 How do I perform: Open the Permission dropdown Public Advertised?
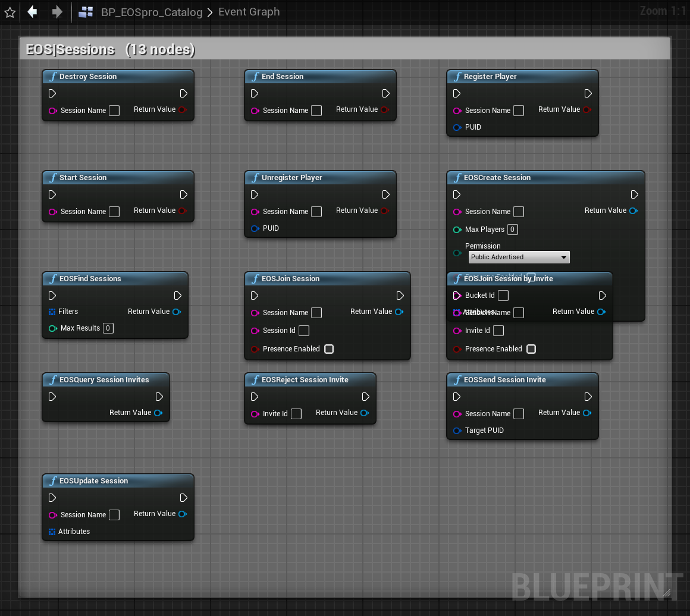point(519,257)
